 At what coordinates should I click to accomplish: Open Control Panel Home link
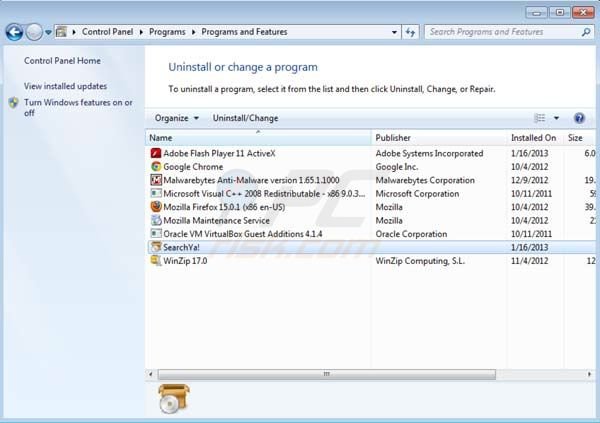[x=62, y=60]
